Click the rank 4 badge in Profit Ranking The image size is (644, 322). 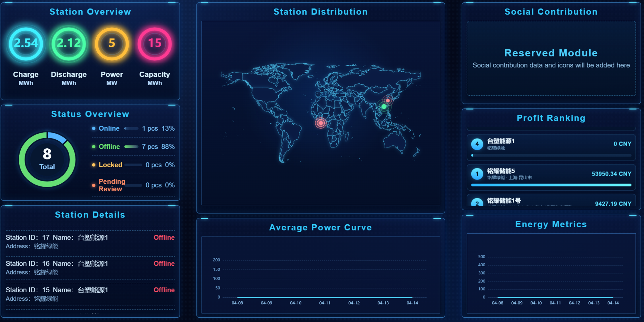[477, 144]
